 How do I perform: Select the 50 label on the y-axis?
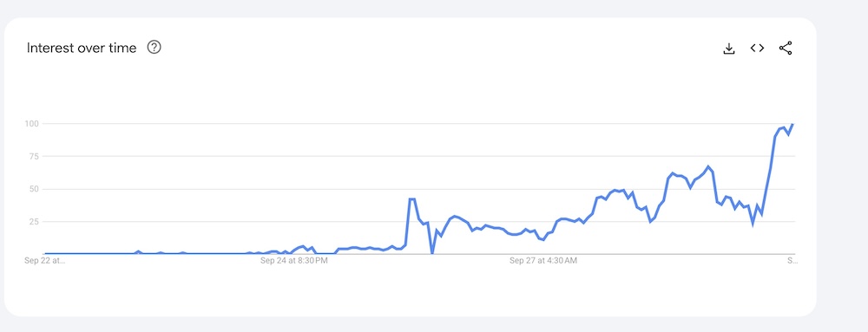tap(33, 189)
